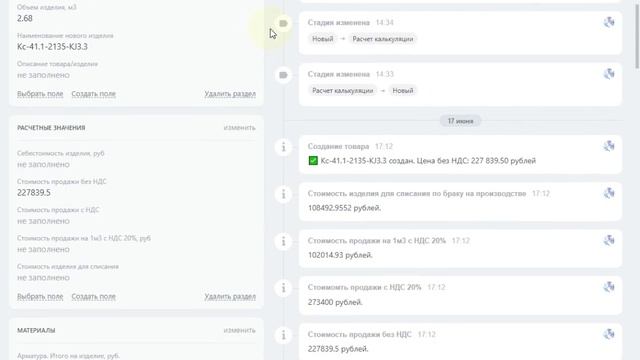Click Новый chip in 14:33 stage change
Image resolution: width=640 pixels, height=360 pixels.
tap(403, 91)
